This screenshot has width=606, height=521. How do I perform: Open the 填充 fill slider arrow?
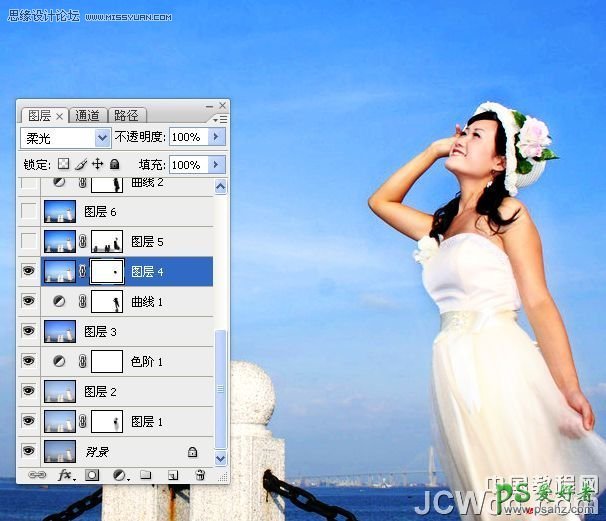click(x=217, y=164)
